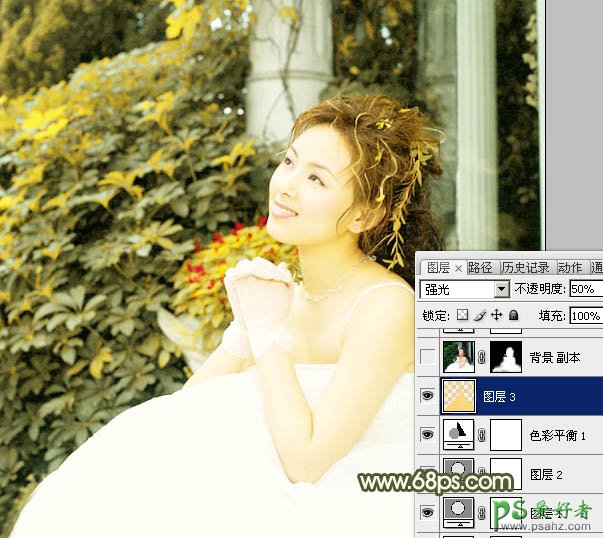This screenshot has height=538, width=603.
Task: Close the 图层 panel tab
Action: click(x=458, y=268)
